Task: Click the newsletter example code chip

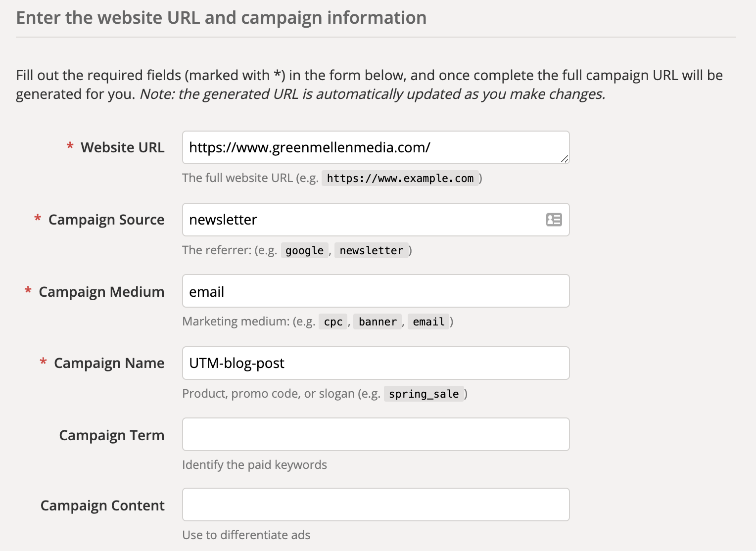Action: coord(371,251)
